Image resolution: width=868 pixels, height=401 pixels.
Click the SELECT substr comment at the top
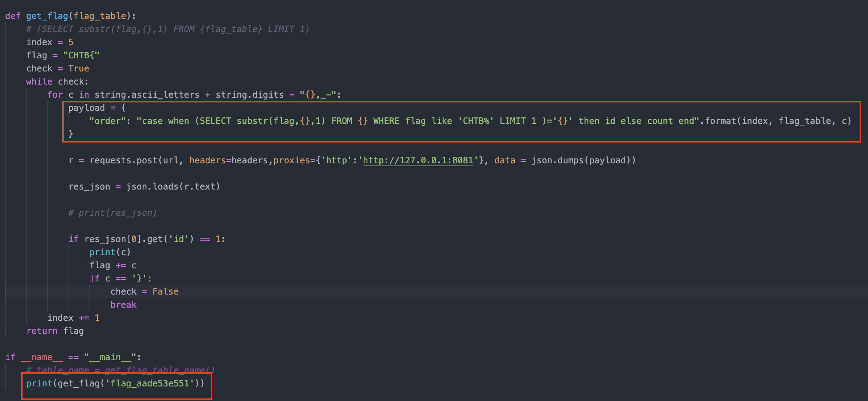[x=168, y=29]
